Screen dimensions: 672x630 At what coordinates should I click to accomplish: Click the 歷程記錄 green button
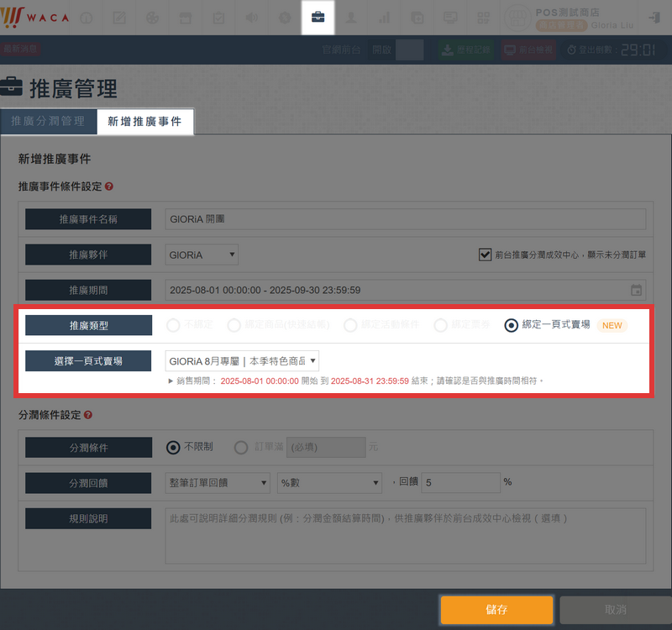(x=466, y=50)
